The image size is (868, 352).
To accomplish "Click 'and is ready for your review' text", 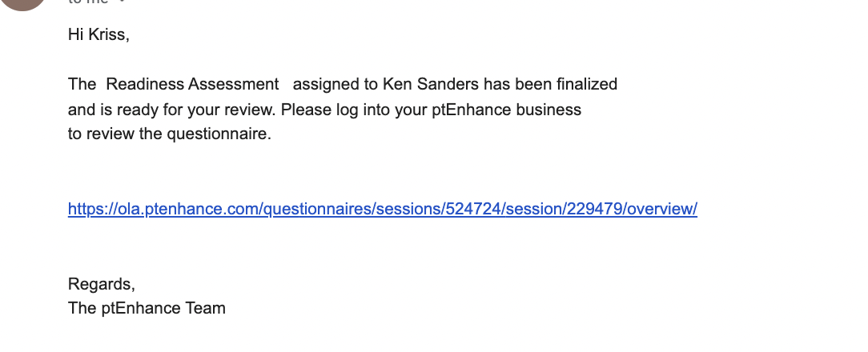I will point(171,110).
